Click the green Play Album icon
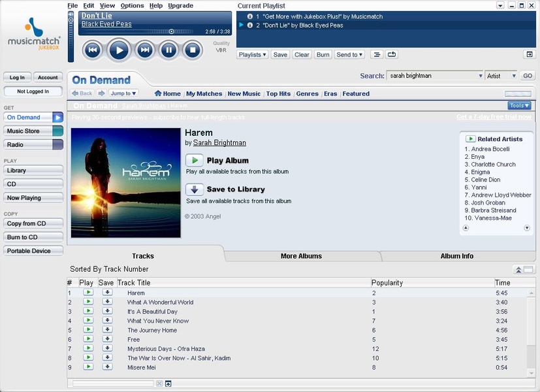This screenshot has width=540, height=392. pos(195,160)
